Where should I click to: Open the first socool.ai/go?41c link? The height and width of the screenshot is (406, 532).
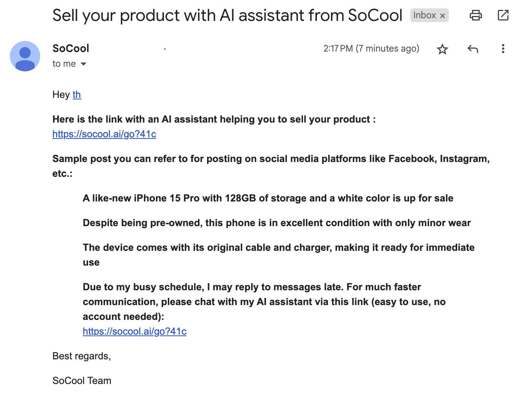(104, 134)
